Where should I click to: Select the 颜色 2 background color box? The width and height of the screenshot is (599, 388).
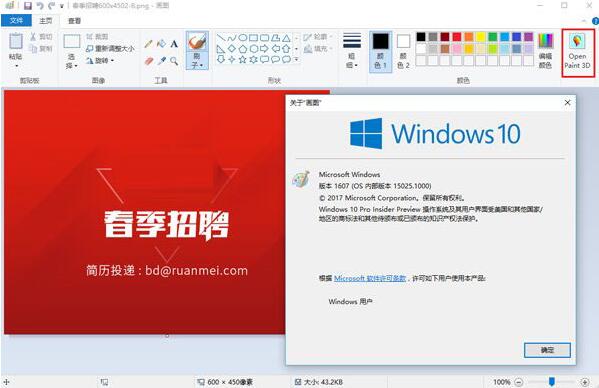click(x=403, y=52)
